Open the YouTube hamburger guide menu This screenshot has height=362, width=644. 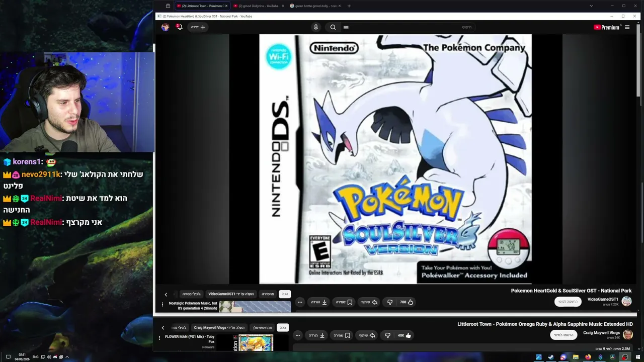click(627, 27)
